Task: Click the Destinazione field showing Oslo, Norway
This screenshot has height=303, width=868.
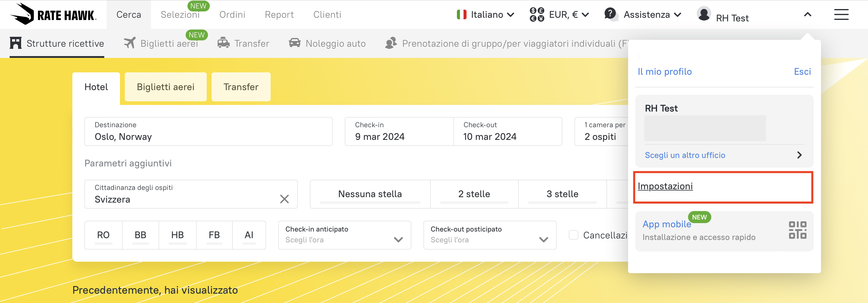Action: pos(208,131)
